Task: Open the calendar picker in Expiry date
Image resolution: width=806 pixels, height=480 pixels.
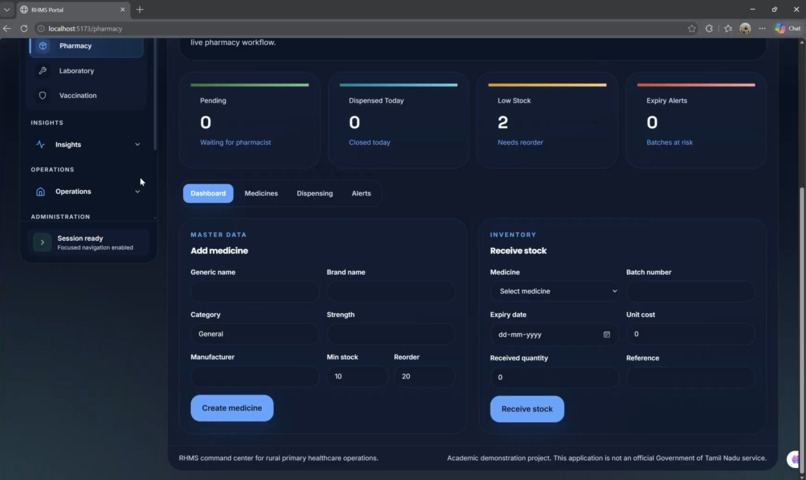Action: click(x=607, y=335)
